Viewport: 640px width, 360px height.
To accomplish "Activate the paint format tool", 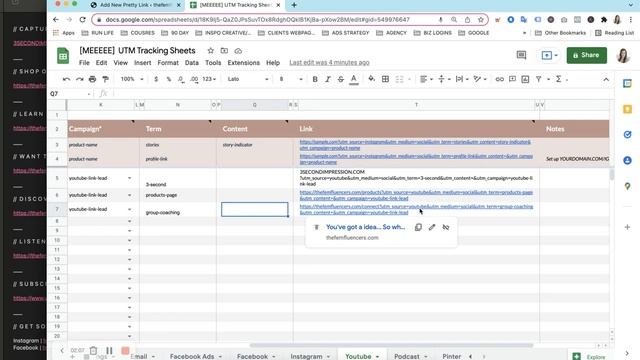I will click(105, 79).
